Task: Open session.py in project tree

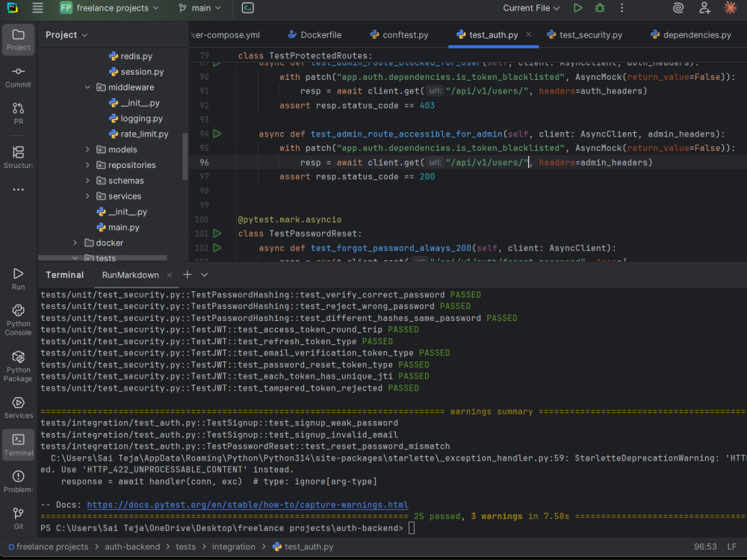Action: tap(136, 72)
